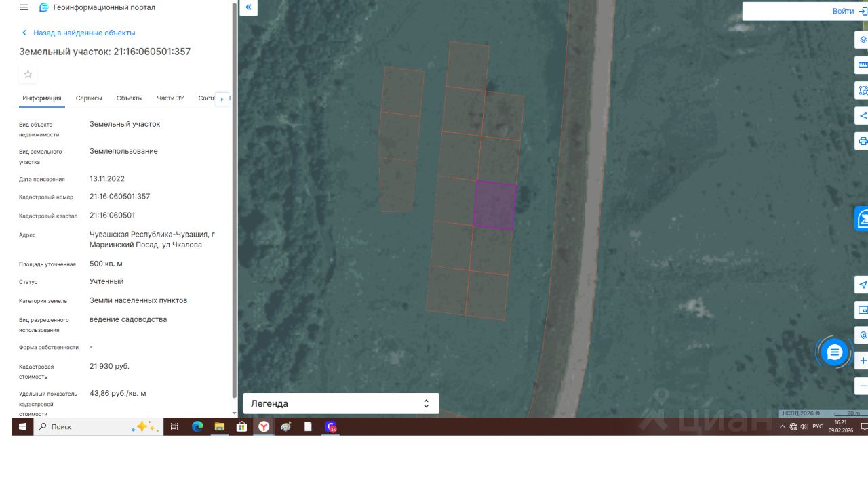Screen dimensions: 868x488
Task: Click the status value Учтенный
Action: (x=106, y=281)
